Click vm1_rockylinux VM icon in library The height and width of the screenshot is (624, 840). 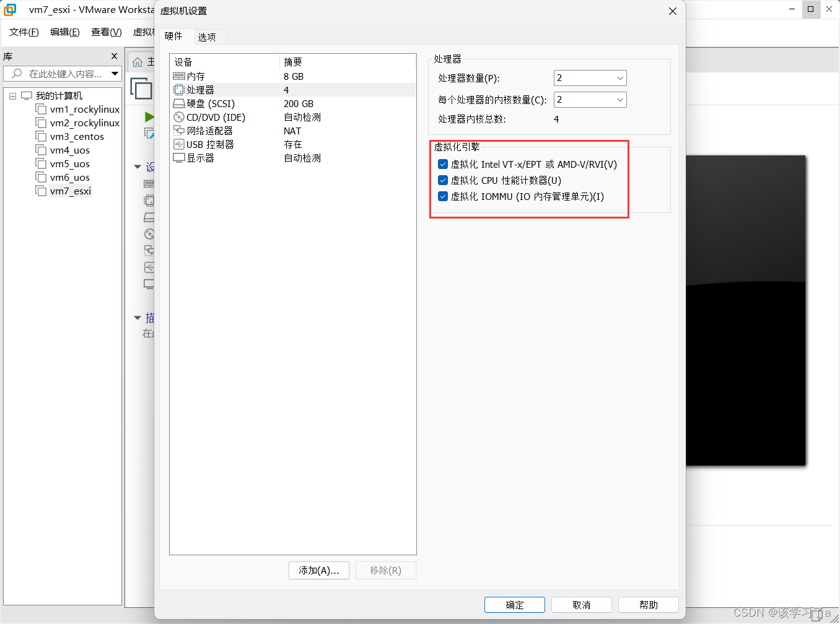[x=41, y=109]
